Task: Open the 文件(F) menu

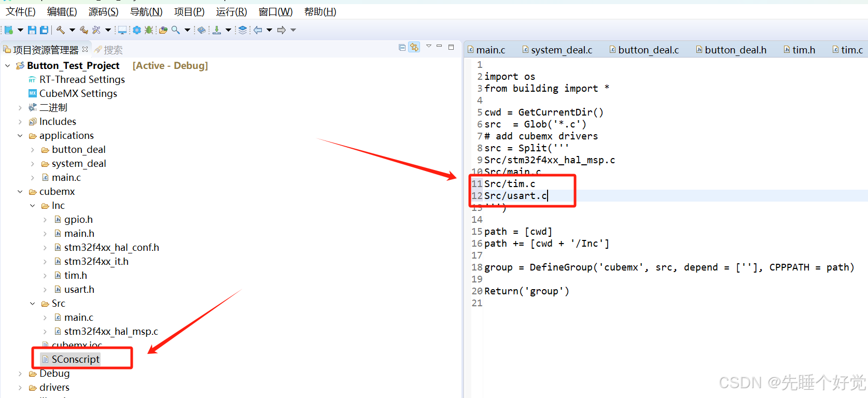Action: (x=21, y=11)
